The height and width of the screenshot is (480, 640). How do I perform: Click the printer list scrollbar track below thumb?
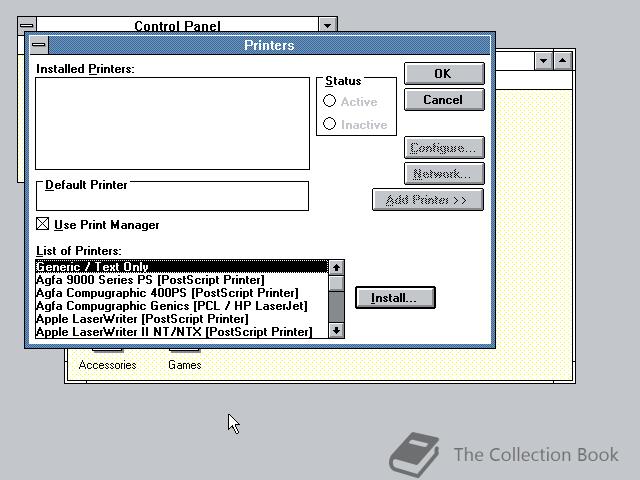point(336,307)
